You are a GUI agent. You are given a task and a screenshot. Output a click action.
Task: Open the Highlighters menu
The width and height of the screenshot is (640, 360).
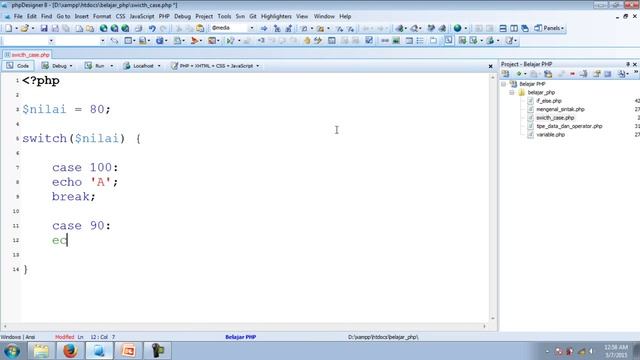click(x=276, y=16)
